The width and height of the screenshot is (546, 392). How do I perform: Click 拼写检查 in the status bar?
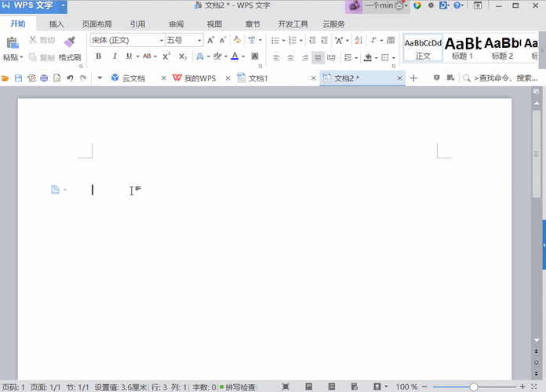238,387
